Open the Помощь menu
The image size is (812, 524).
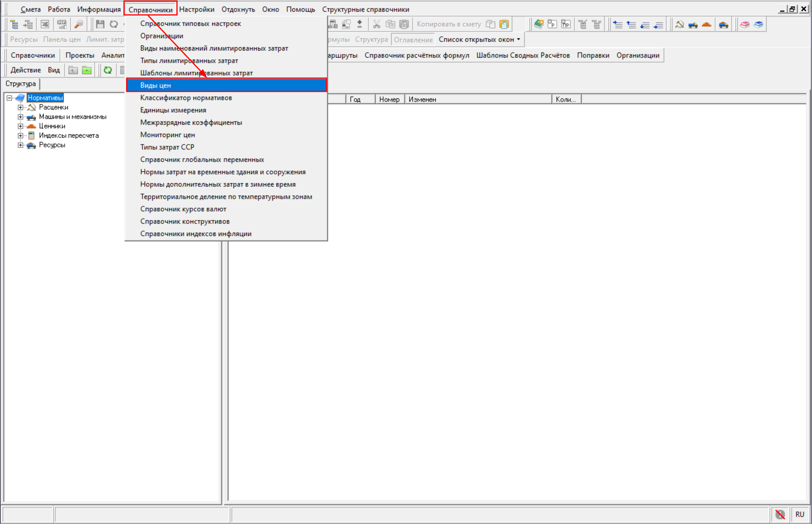point(300,9)
